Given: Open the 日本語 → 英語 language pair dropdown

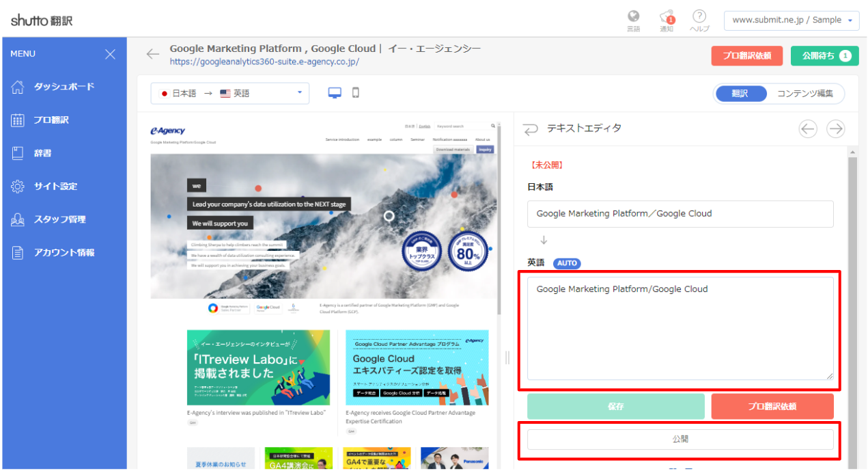Looking at the screenshot, I should [230, 94].
